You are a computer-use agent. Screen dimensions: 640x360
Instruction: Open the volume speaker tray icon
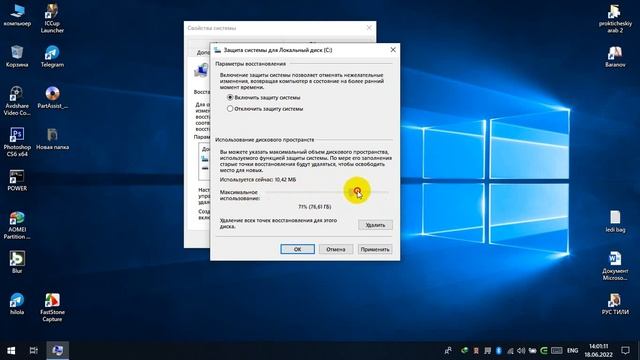(x=521, y=350)
